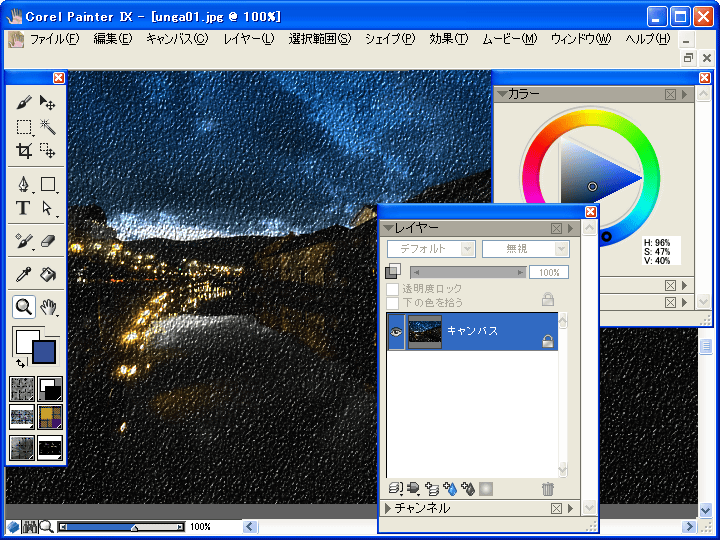Screen dimensions: 720x540
Task: Open the カラー panel flyout menu arrow
Action: pos(685,95)
